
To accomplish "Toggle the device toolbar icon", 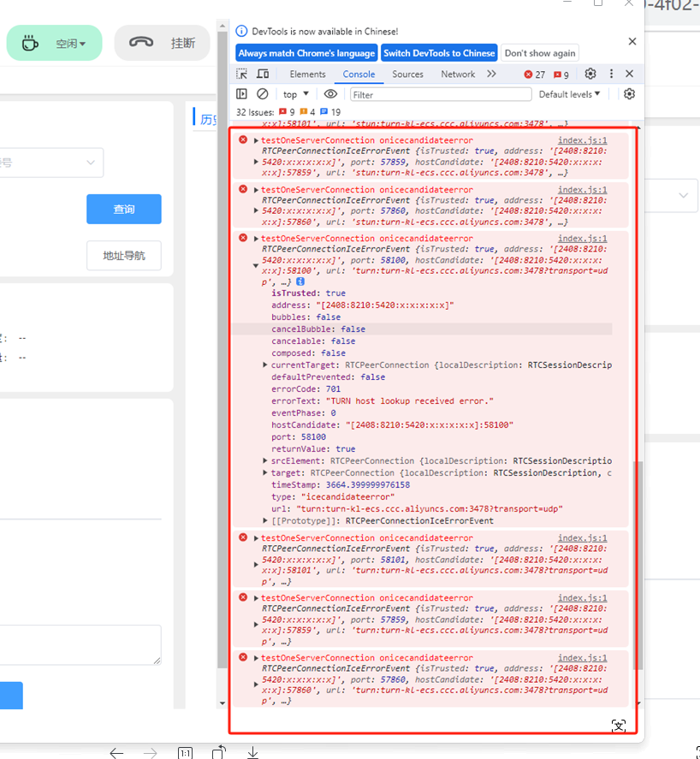I will click(263, 74).
